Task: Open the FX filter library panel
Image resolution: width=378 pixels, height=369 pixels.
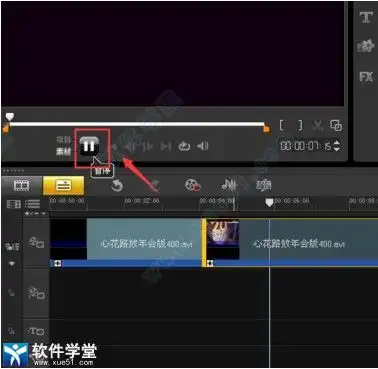Action: [366, 77]
